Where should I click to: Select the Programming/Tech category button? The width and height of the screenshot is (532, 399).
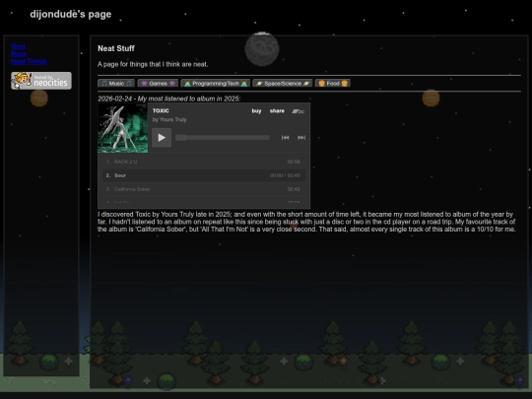(x=216, y=84)
